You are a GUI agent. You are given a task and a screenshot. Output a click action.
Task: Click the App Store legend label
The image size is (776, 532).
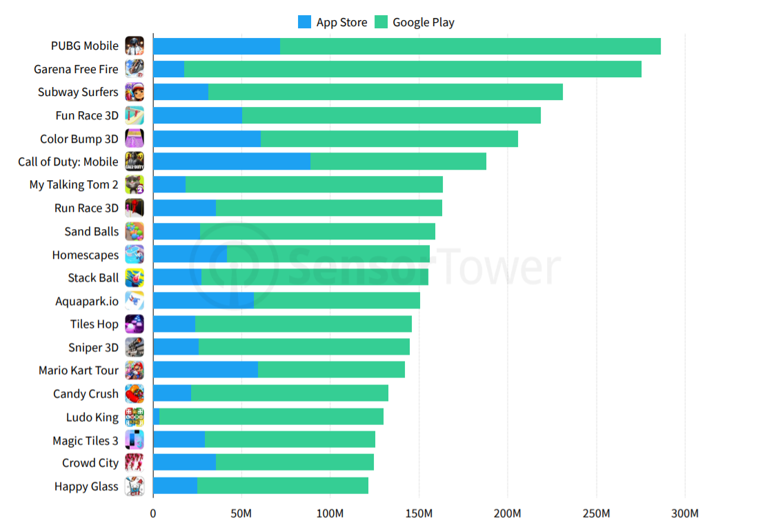coord(341,22)
